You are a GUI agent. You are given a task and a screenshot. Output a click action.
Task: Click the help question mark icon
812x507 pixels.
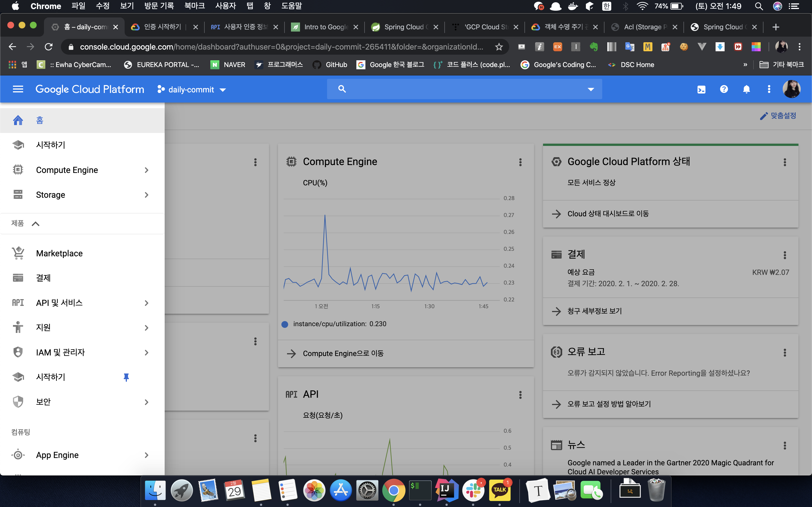(724, 89)
